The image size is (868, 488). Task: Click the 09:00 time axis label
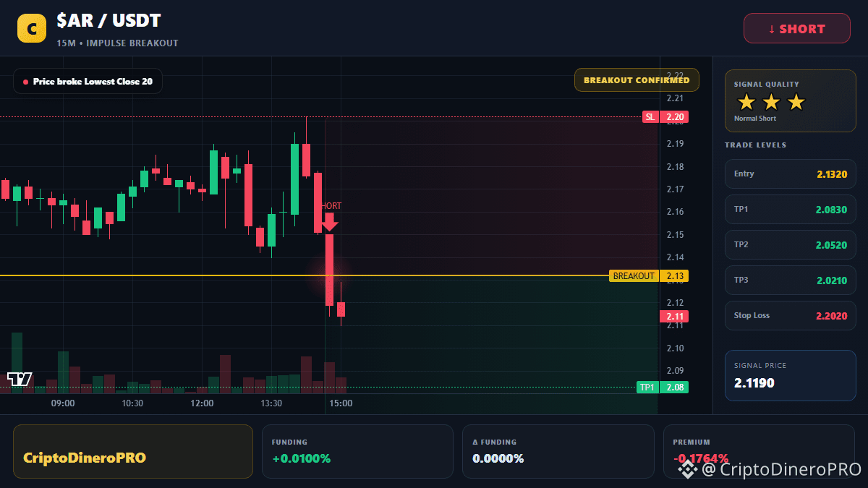[x=63, y=403]
